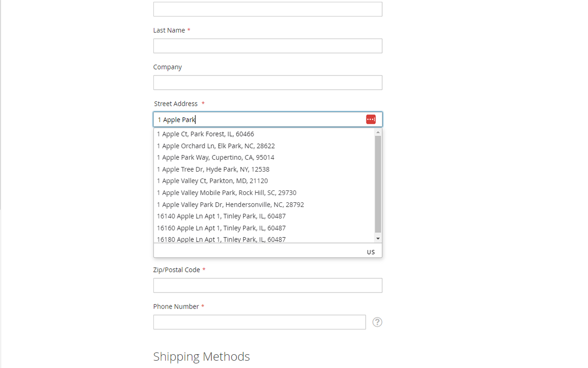Click the topmost name input field
The image size is (588, 368).
click(x=268, y=9)
